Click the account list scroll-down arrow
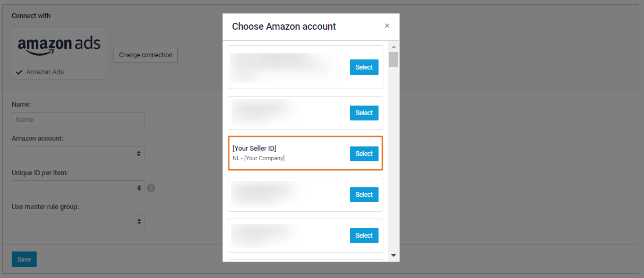 393,255
